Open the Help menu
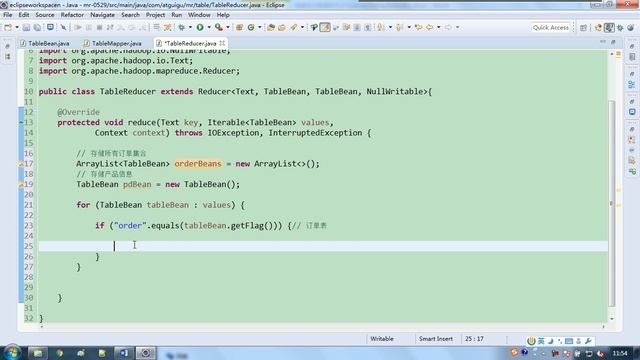 (x=223, y=15)
